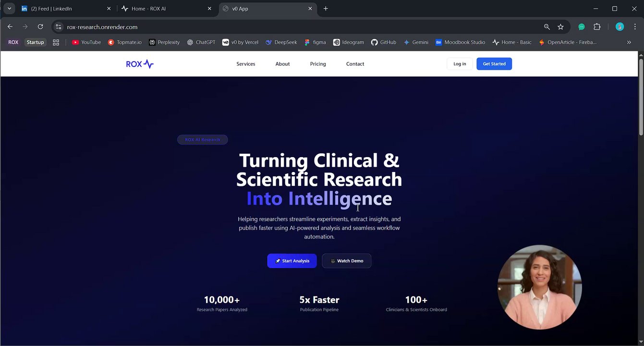
Task: Close the Home - ROX AI tab
Action: click(210, 9)
